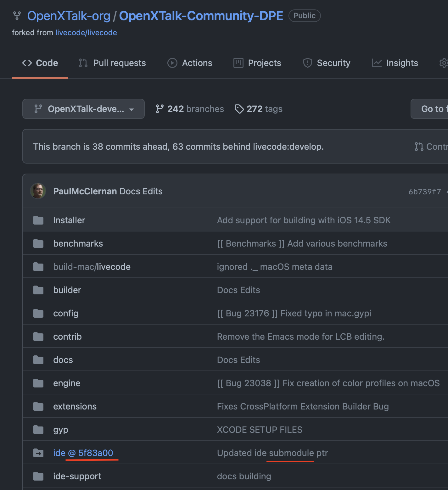View the 242 branches link
Screen dimensions: 448x490
[190, 109]
